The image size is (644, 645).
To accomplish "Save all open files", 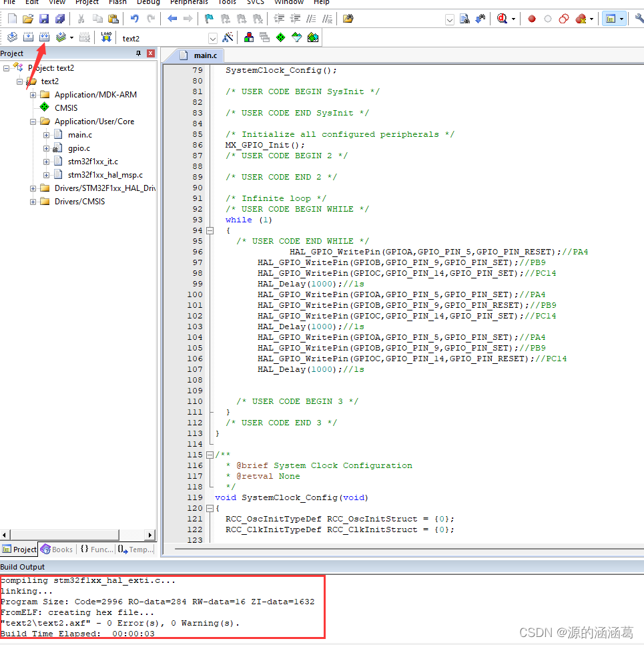I will click(x=60, y=19).
